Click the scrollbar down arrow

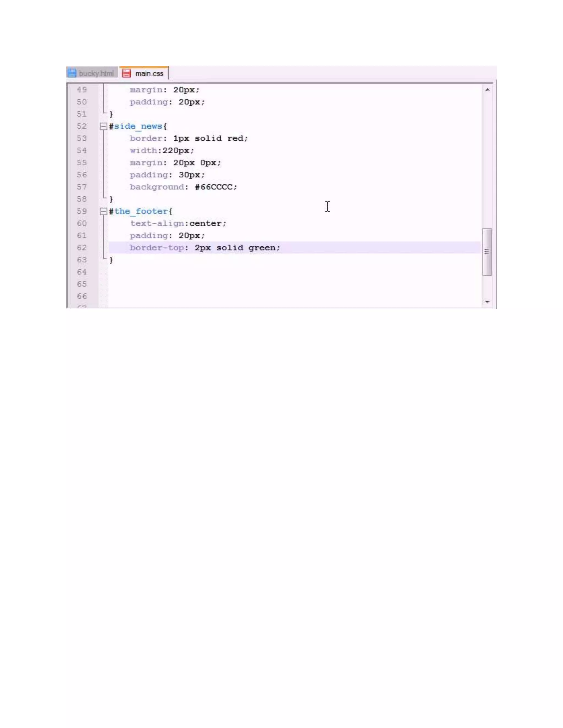click(x=487, y=302)
